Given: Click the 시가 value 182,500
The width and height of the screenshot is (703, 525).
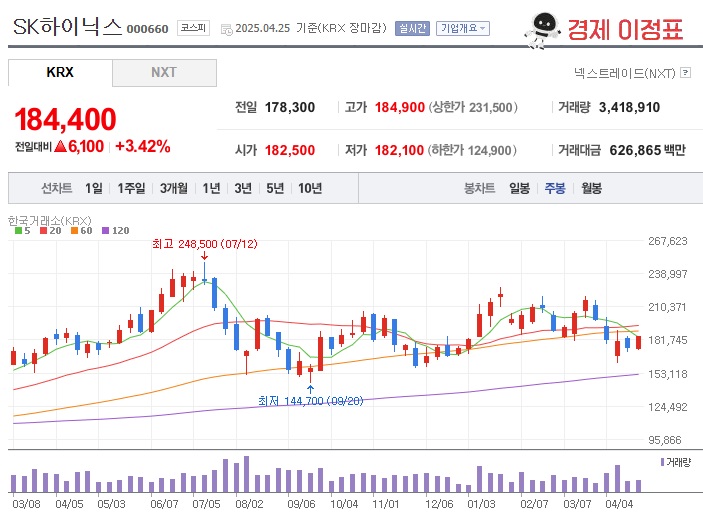Looking at the screenshot, I should click(x=290, y=150).
